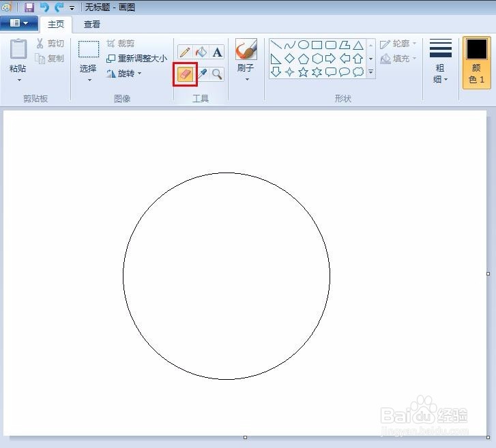
Task: Select the Color picker eyedropper tool
Action: point(202,74)
